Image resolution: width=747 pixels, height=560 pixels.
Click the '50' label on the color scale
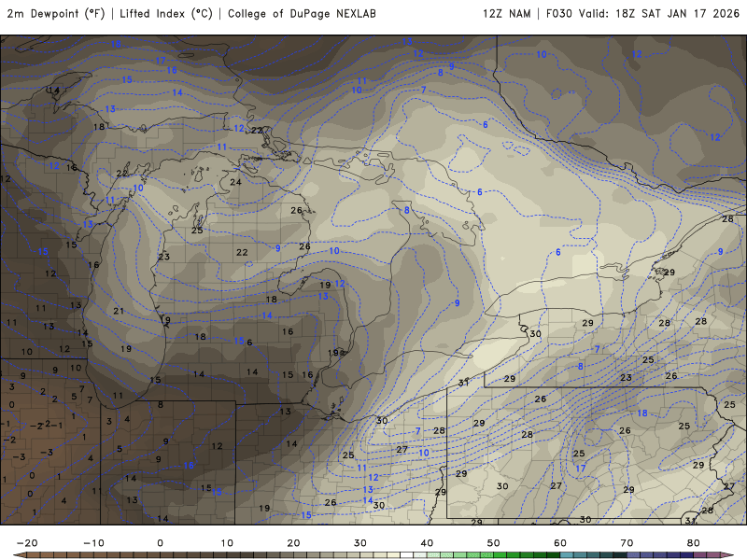pos(494,543)
